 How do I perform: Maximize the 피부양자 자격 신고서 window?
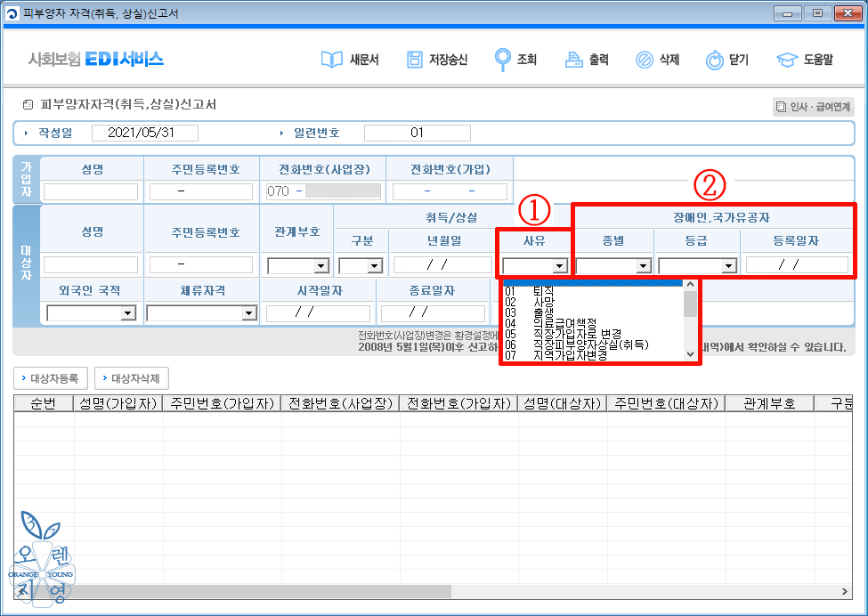point(817,14)
